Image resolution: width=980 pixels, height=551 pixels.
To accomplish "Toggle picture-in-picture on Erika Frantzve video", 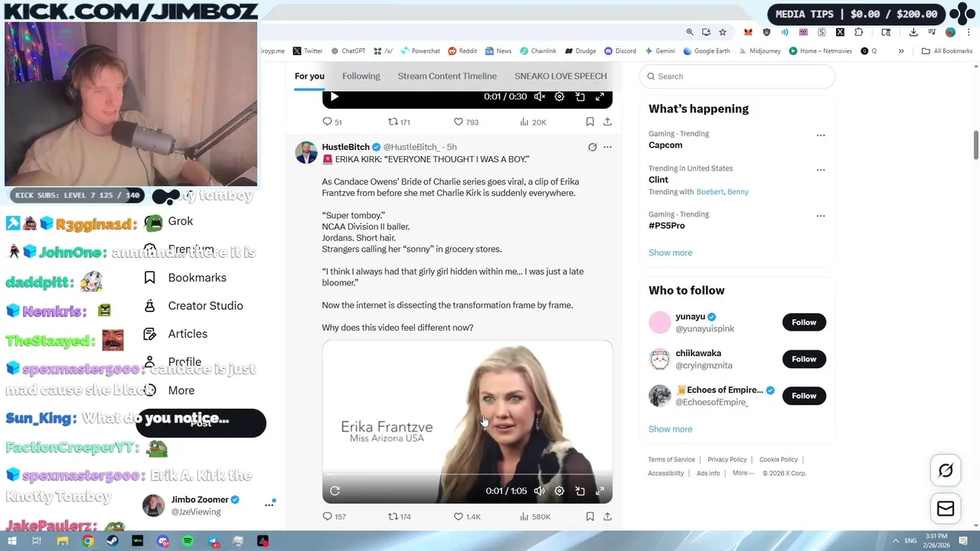I will tap(580, 491).
